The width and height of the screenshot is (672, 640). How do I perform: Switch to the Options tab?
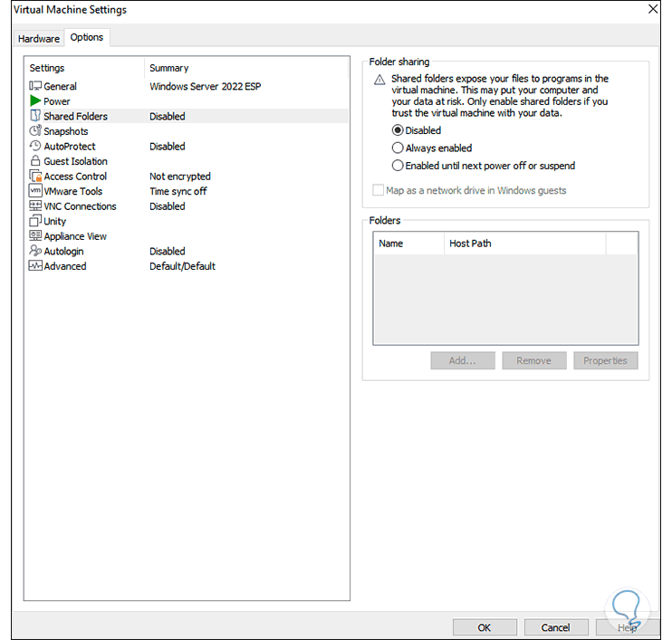point(87,37)
